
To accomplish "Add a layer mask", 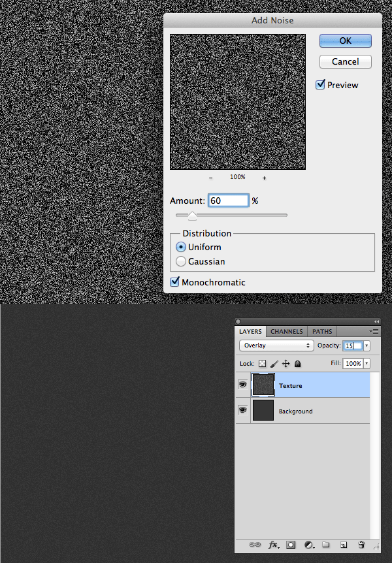I will (291, 545).
